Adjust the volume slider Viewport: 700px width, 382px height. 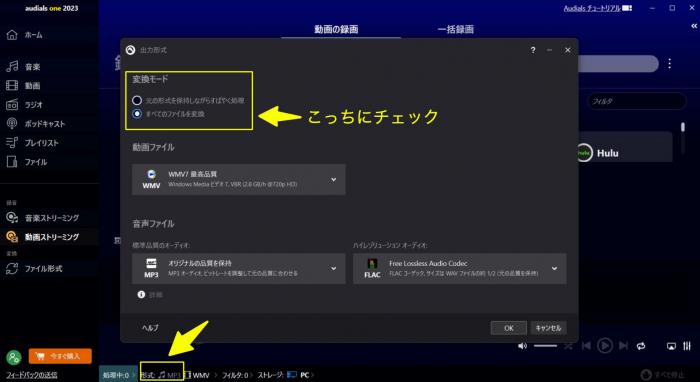[x=545, y=346]
